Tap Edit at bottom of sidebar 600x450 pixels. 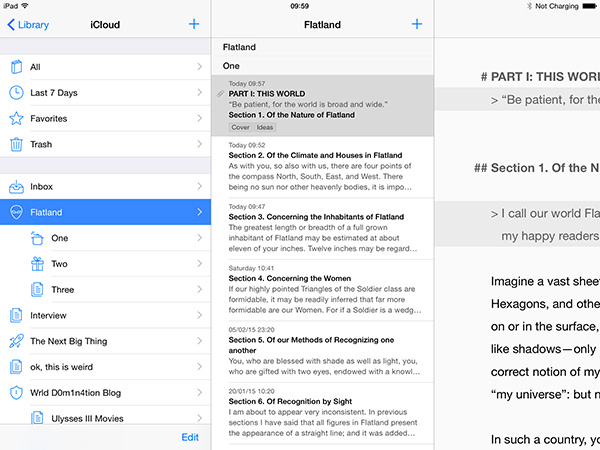click(189, 437)
